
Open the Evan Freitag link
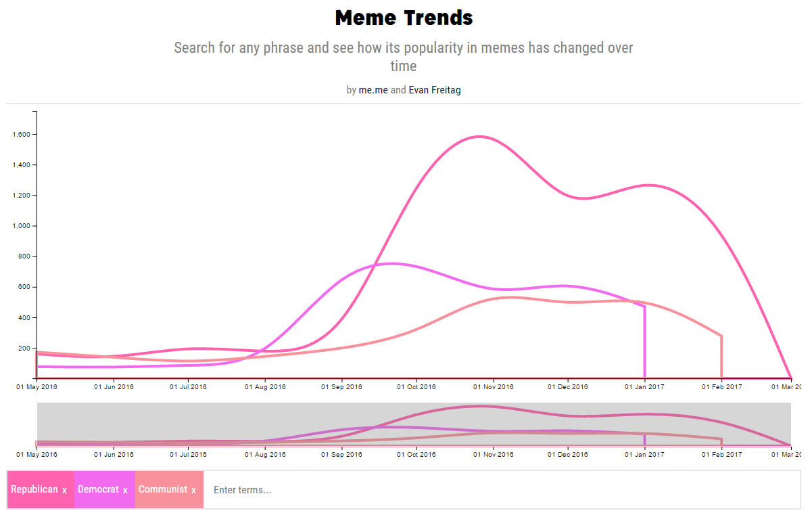435,89
